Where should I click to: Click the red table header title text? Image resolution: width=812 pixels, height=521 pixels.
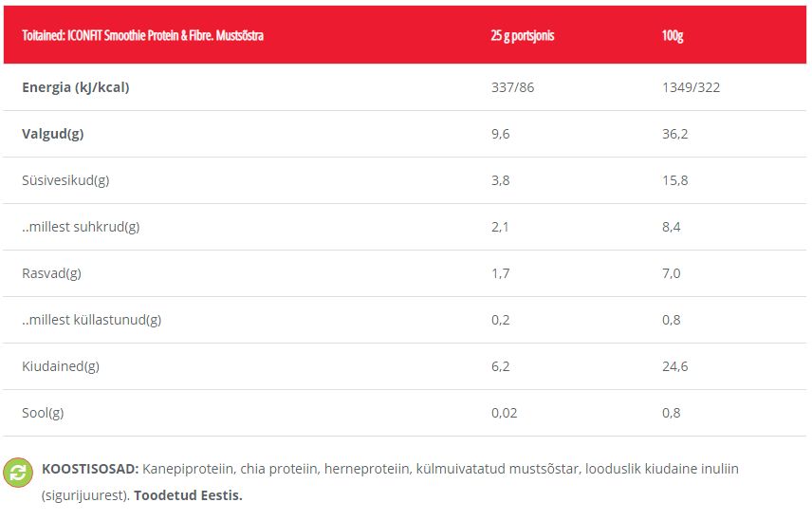coord(142,35)
